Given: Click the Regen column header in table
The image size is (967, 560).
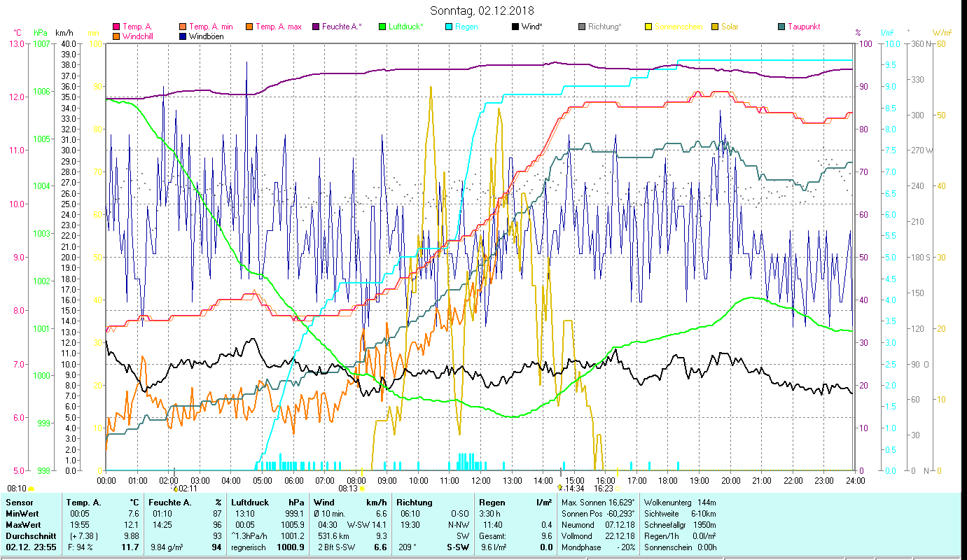Looking at the screenshot, I should coord(492,503).
